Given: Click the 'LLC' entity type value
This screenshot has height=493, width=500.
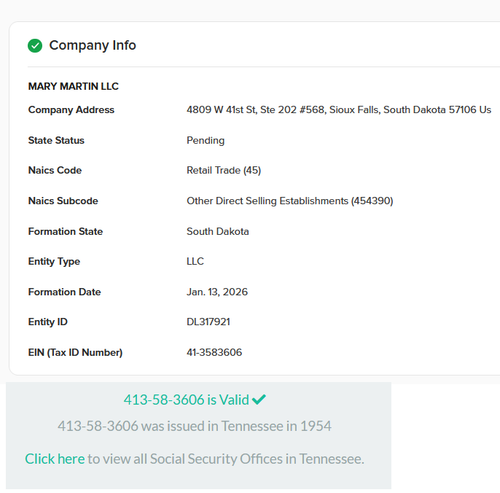Looking at the screenshot, I should pyautogui.click(x=195, y=261).
